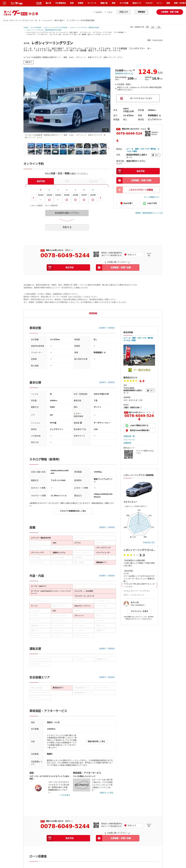Open the お気に入り favorites list in header
Image resolution: width=186 pixels, height=868 pixels.
click(x=124, y=12)
